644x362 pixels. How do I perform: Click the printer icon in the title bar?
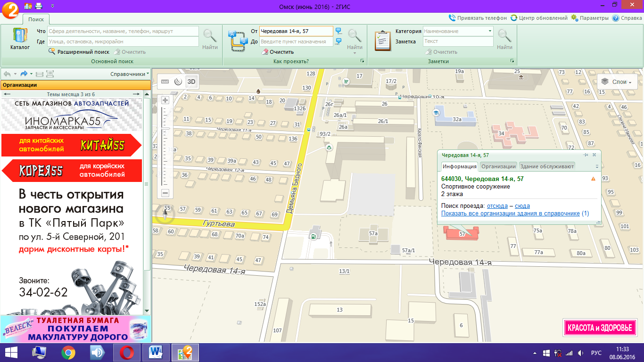click(x=39, y=6)
